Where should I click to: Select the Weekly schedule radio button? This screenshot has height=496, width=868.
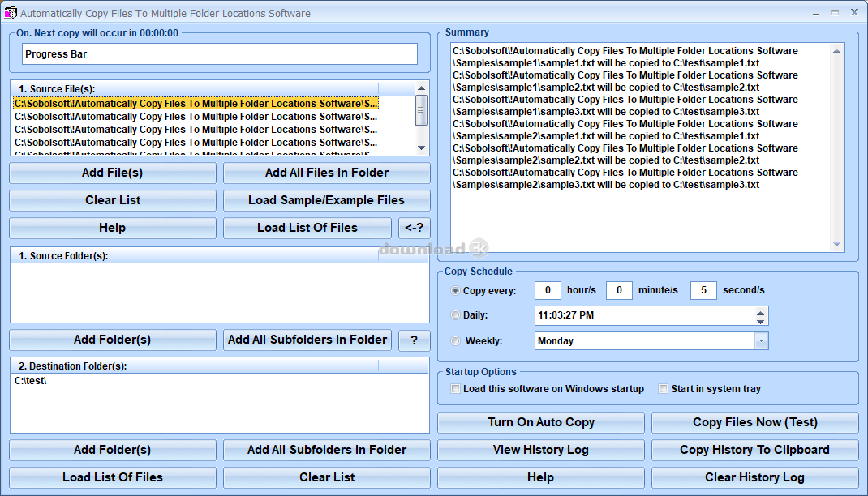tap(456, 340)
